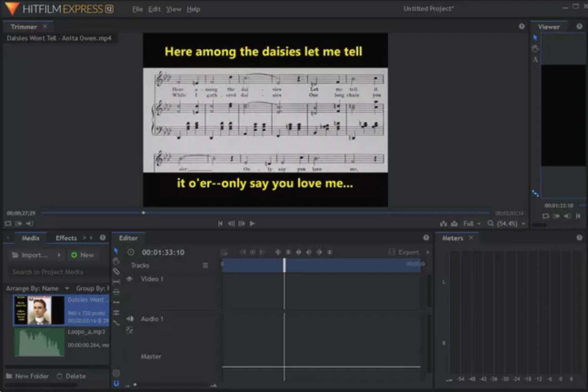The image size is (588, 392).
Task: Enable or disable timeline snapping with the magnet icon
Action: pos(117,384)
